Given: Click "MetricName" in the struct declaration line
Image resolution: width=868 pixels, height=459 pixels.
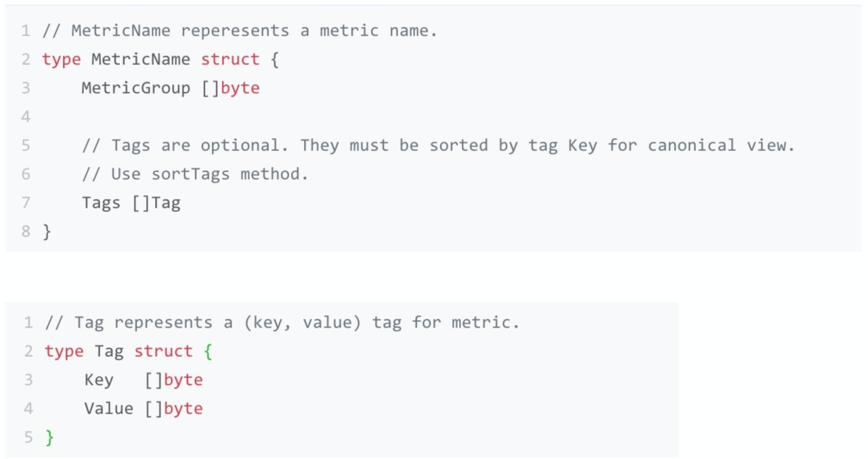Looking at the screenshot, I should [140, 59].
